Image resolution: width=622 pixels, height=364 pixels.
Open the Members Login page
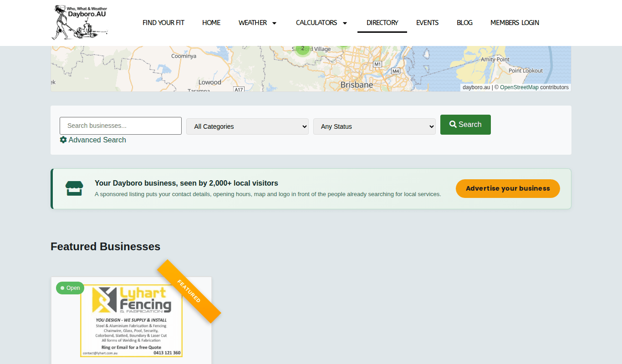pyautogui.click(x=515, y=23)
